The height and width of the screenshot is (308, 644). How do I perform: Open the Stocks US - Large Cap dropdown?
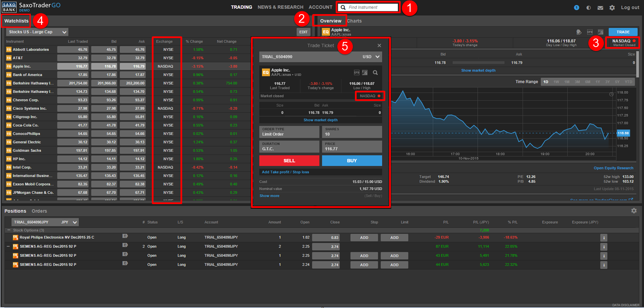[37, 32]
